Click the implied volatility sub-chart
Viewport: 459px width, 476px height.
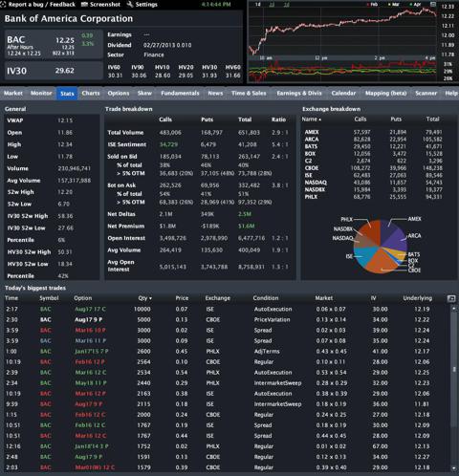tap(342, 71)
